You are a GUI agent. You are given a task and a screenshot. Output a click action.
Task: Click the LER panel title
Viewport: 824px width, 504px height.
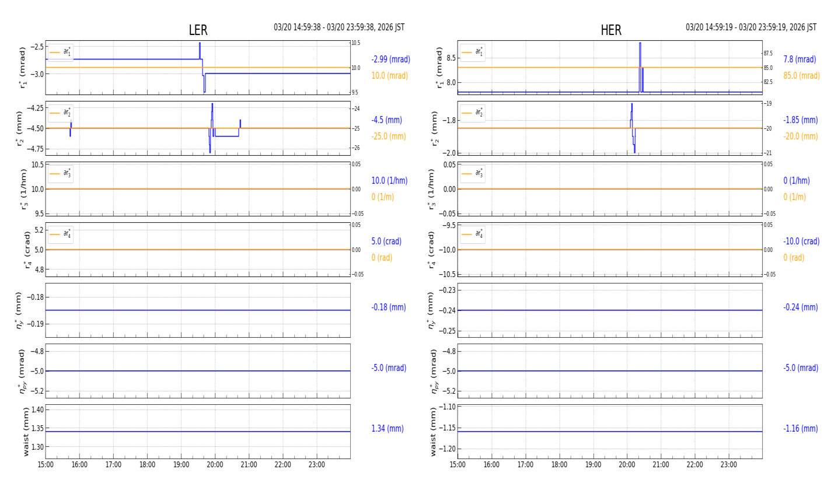tap(198, 30)
